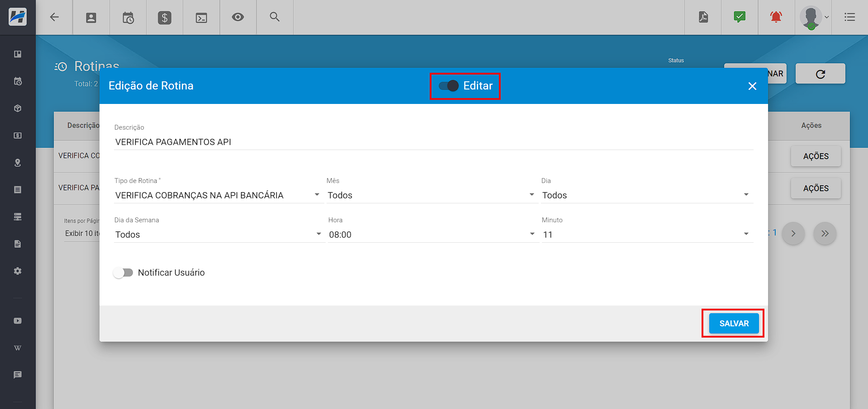The height and width of the screenshot is (409, 868).
Task: Click the eye monitoring icon
Action: click(x=238, y=17)
